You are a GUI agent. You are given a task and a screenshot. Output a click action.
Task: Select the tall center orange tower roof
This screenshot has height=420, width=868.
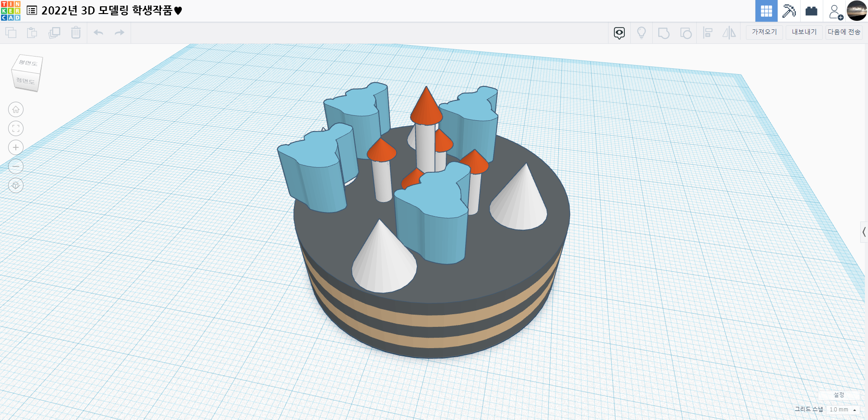(x=426, y=107)
